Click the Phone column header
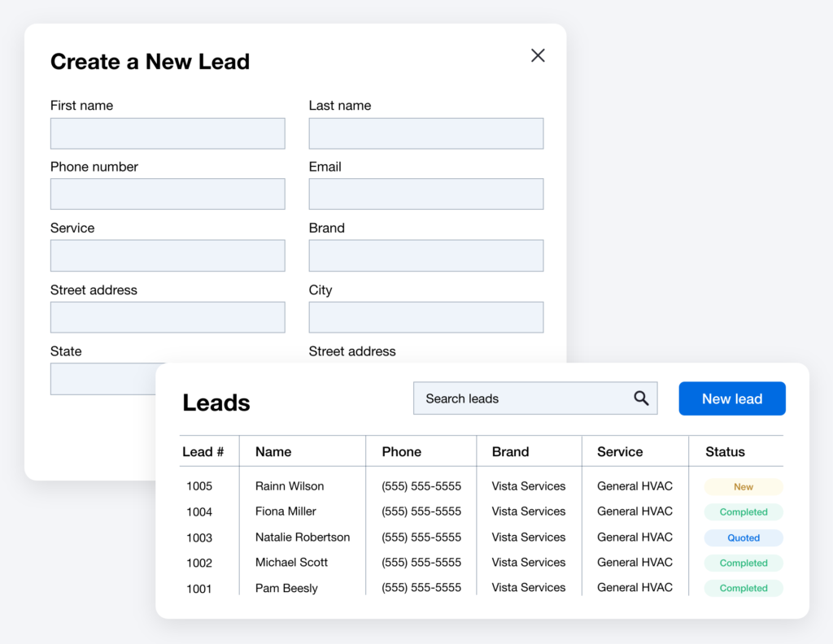This screenshot has height=644, width=833. 401,452
